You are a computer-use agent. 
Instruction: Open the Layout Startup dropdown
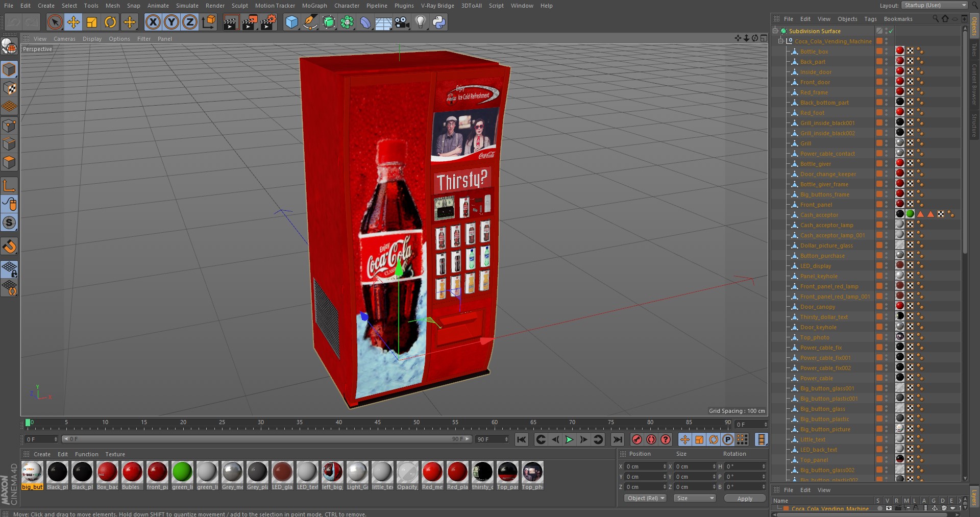(x=935, y=5)
